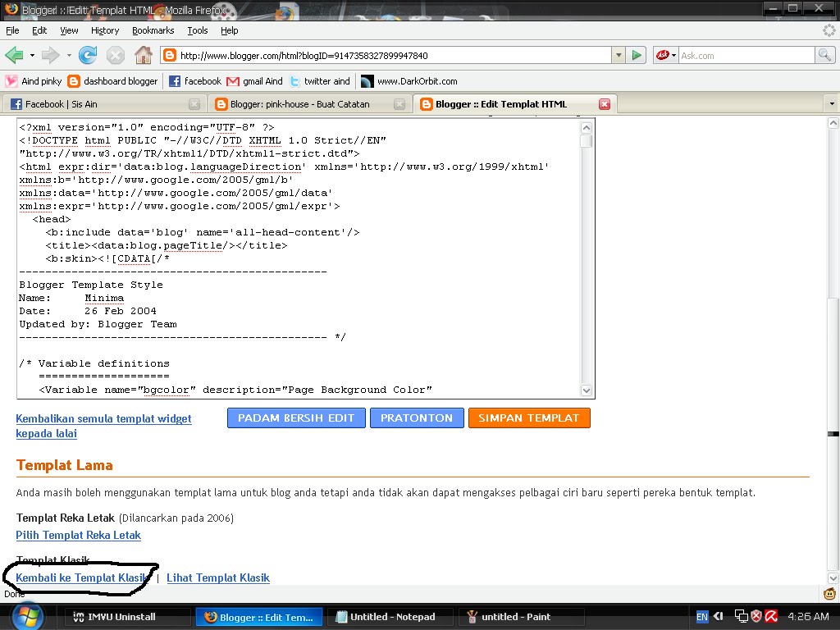The width and height of the screenshot is (840, 630).
Task: Close the Blogger: pink-house tab
Action: [x=399, y=104]
